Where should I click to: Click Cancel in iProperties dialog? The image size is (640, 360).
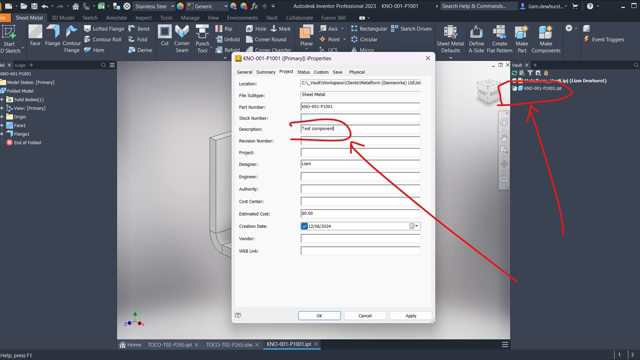365,316
